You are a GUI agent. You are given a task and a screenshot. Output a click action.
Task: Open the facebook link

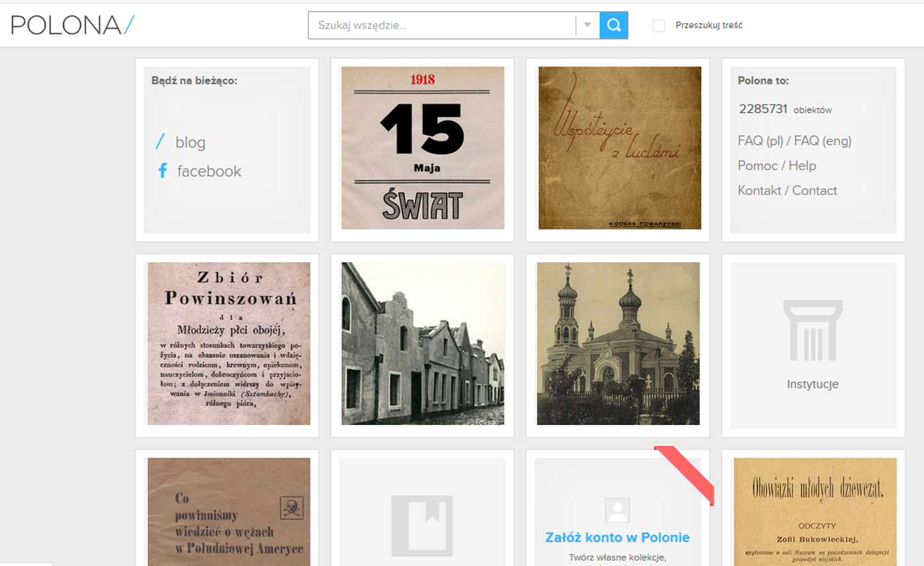coord(209,171)
